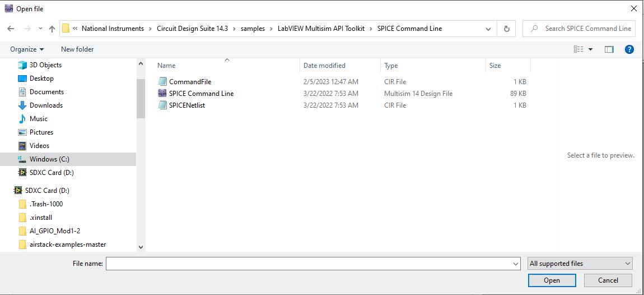This screenshot has height=295, width=644.
Task: Open the All supported files filter dropdown
Action: [x=580, y=264]
